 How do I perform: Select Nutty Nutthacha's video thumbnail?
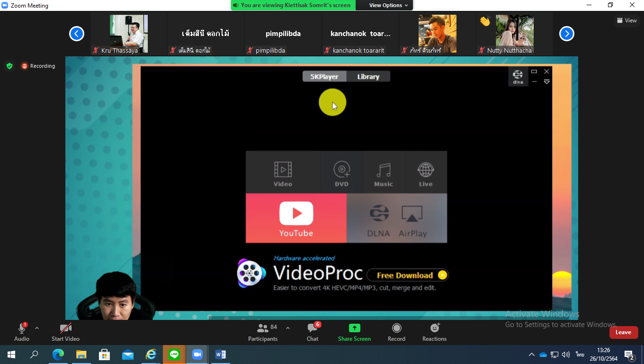[x=515, y=34]
